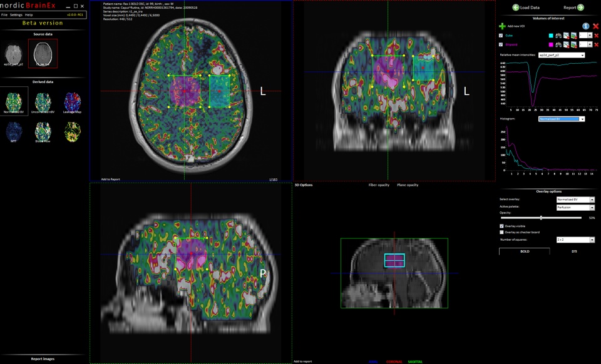The width and height of the screenshot is (601, 364).
Task: Select the Leakage Map derived thumbnail
Action: point(72,103)
